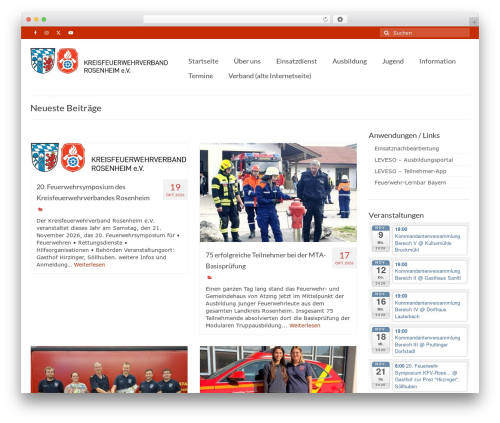The image size is (500, 423).
Task: Open the Ausbildung menu item
Action: click(x=349, y=61)
